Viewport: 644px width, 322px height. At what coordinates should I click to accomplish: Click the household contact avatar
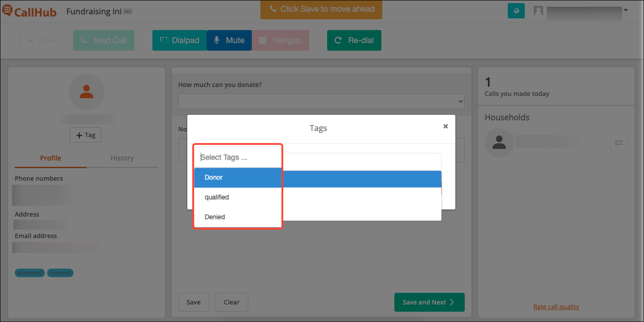coord(499,143)
